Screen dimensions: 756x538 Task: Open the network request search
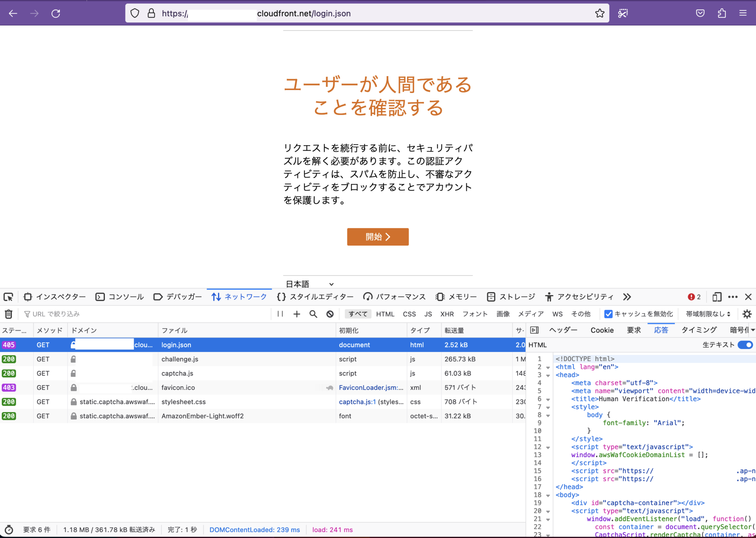(313, 313)
